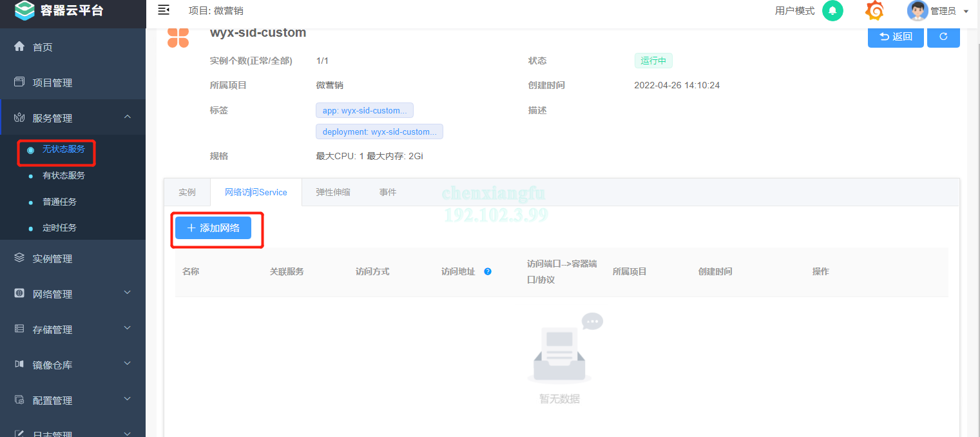Viewport: 980px width, 437px height.
Task: Click the help icon beside 访问地址
Action: click(488, 271)
